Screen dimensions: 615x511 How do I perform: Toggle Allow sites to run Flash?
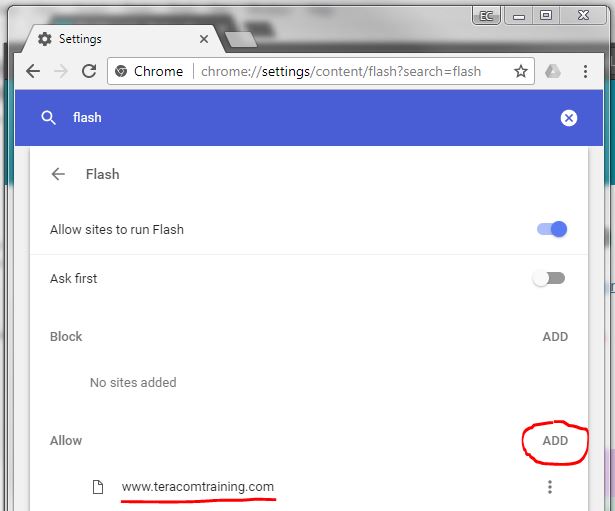[552, 229]
